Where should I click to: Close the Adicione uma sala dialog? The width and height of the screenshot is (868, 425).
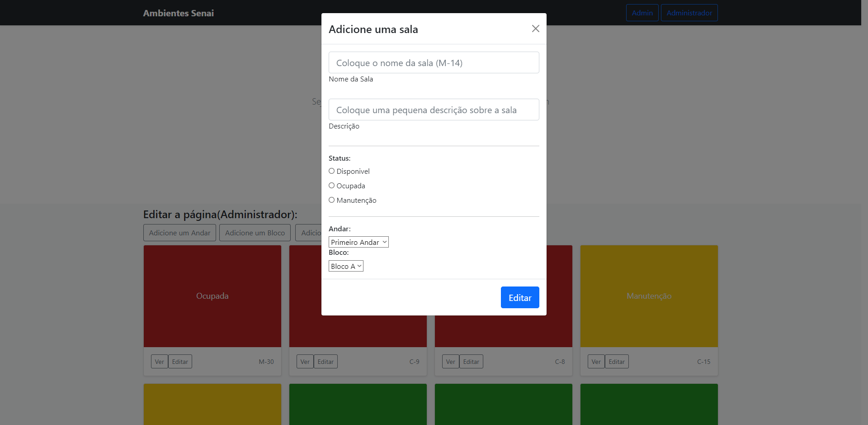click(x=535, y=29)
